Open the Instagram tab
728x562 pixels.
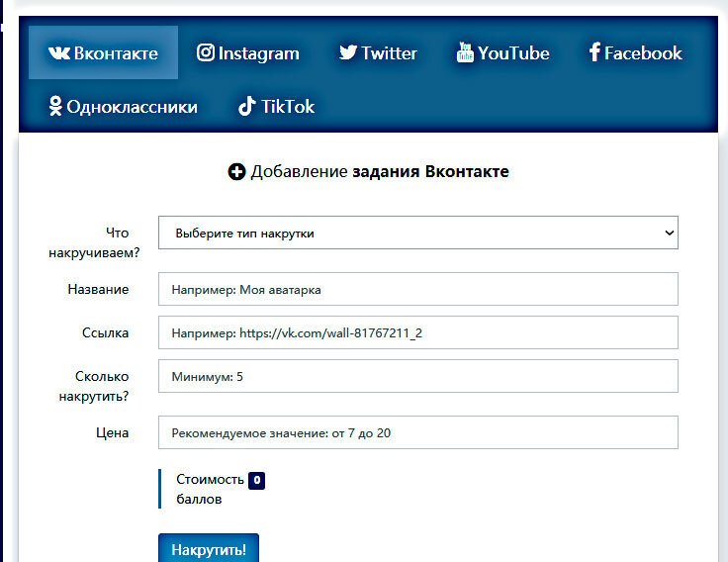pyautogui.click(x=248, y=52)
